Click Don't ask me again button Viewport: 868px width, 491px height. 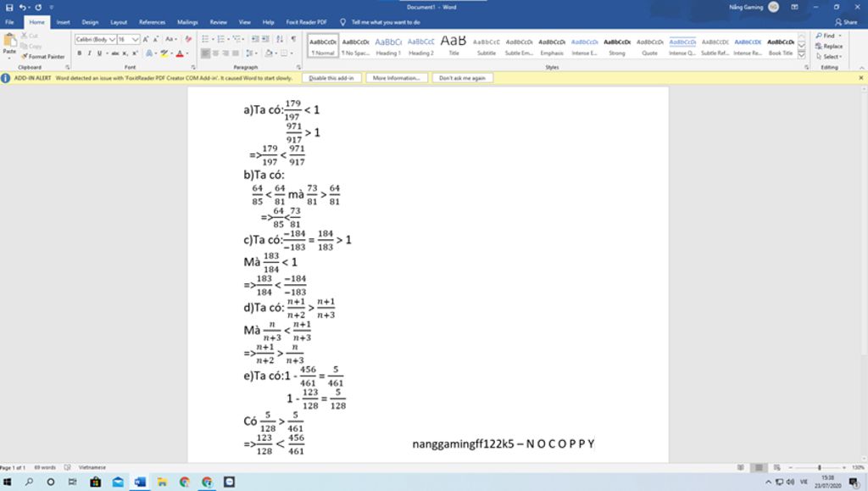(462, 78)
